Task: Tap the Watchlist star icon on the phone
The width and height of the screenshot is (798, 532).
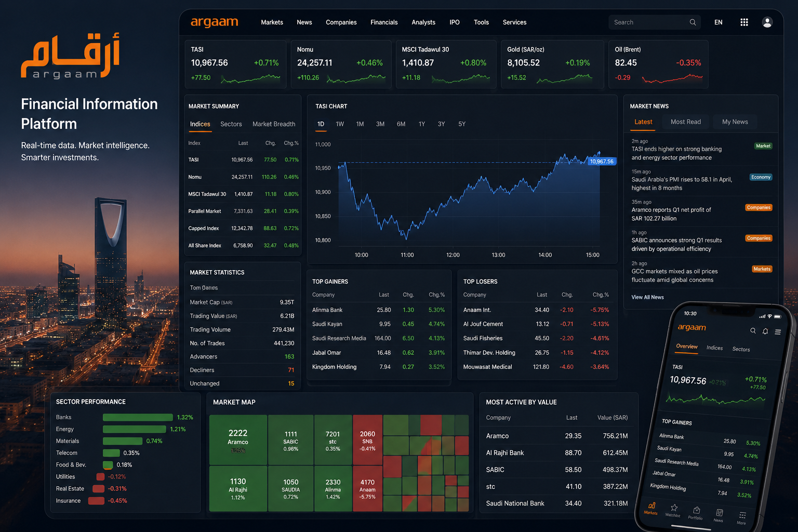Action: [x=673, y=510]
